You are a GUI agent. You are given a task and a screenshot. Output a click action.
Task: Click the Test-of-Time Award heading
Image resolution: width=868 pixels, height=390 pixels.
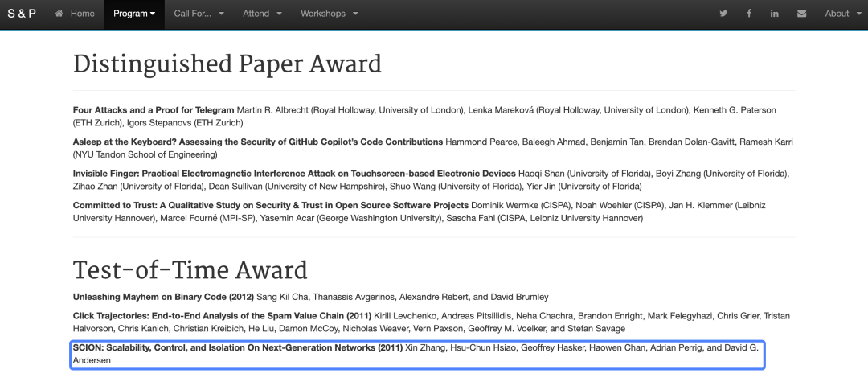coord(190,270)
